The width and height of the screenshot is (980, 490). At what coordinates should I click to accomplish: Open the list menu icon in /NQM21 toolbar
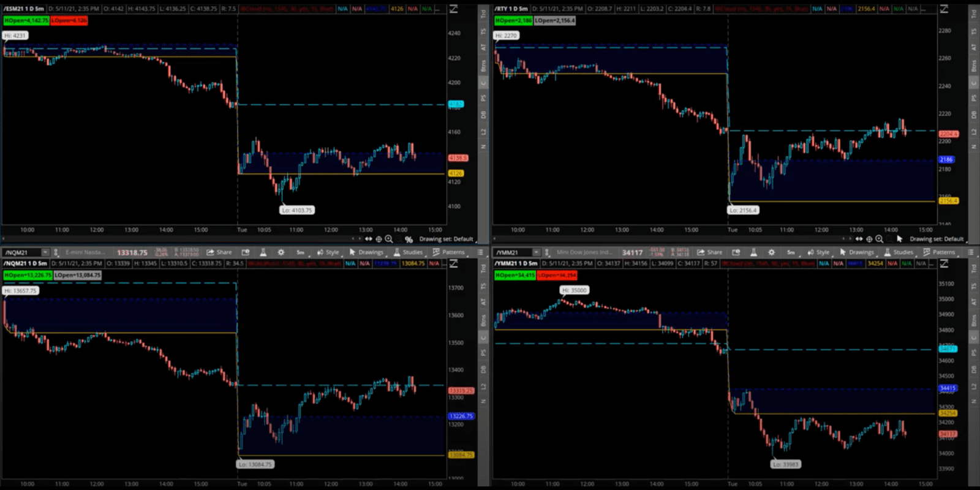click(x=481, y=252)
